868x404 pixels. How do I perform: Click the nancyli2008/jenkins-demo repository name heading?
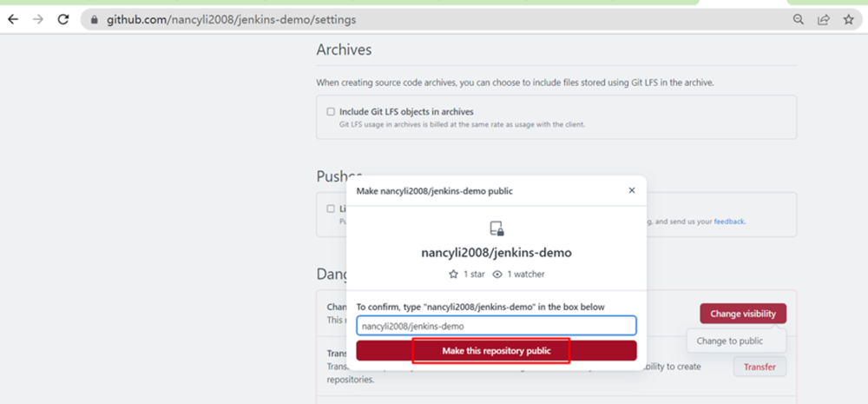click(x=496, y=253)
